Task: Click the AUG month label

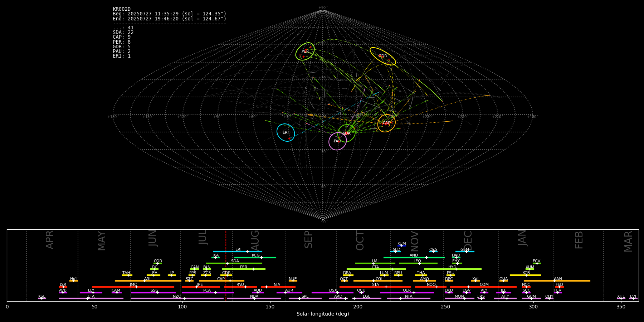Action: click(255, 240)
